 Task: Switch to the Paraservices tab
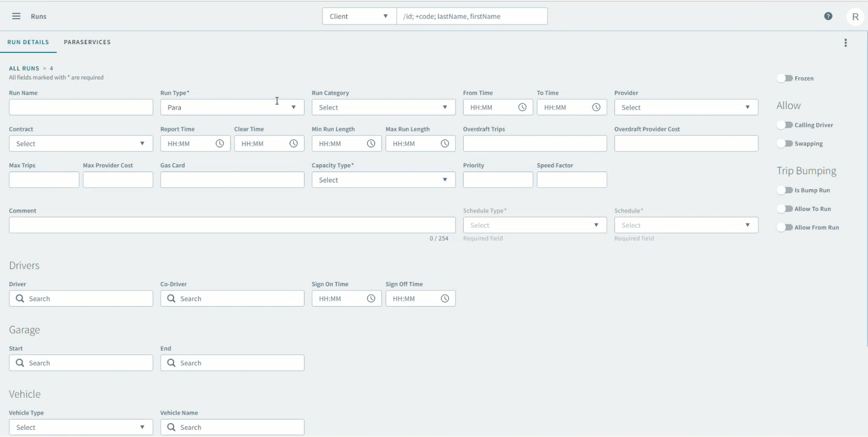(87, 42)
